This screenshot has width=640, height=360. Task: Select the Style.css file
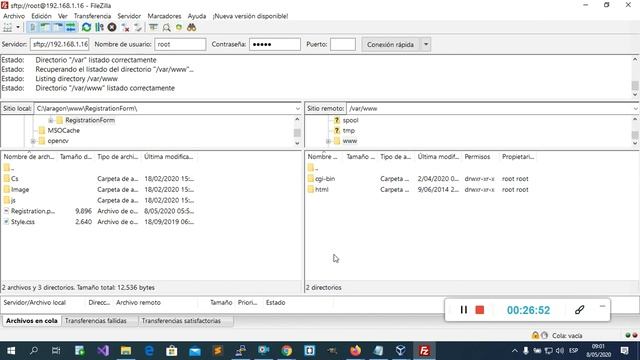(22, 222)
